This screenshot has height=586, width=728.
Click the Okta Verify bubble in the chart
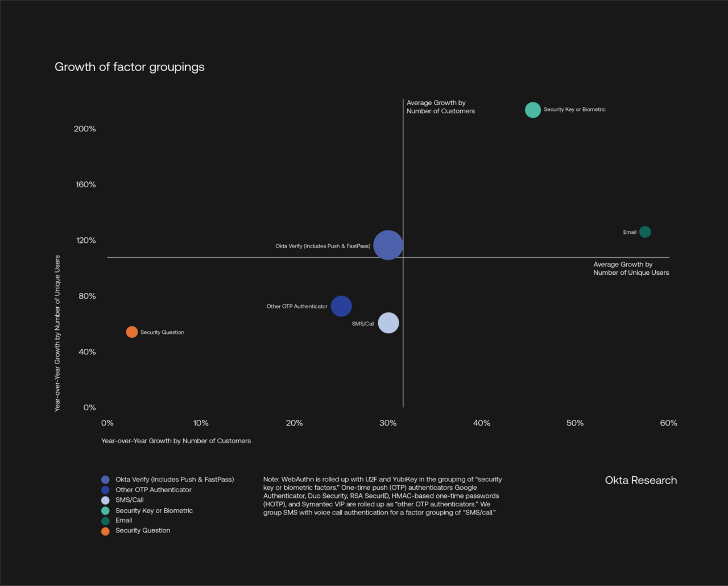(x=388, y=245)
